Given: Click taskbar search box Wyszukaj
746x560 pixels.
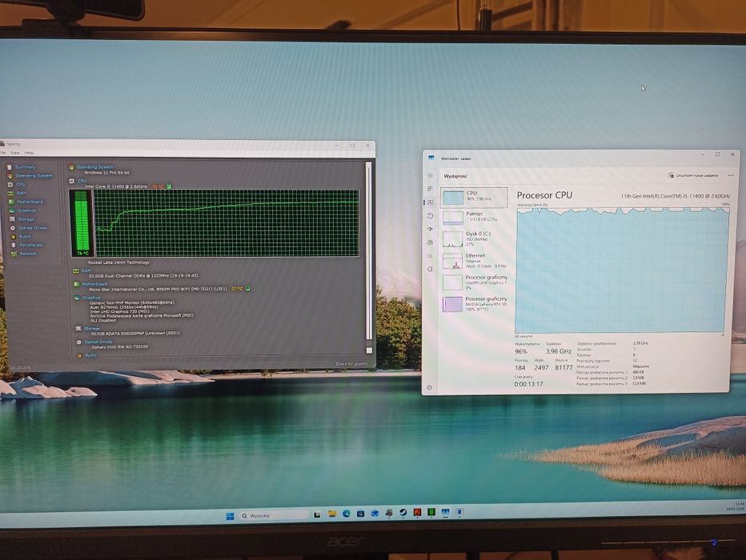Looking at the screenshot, I should [x=274, y=515].
